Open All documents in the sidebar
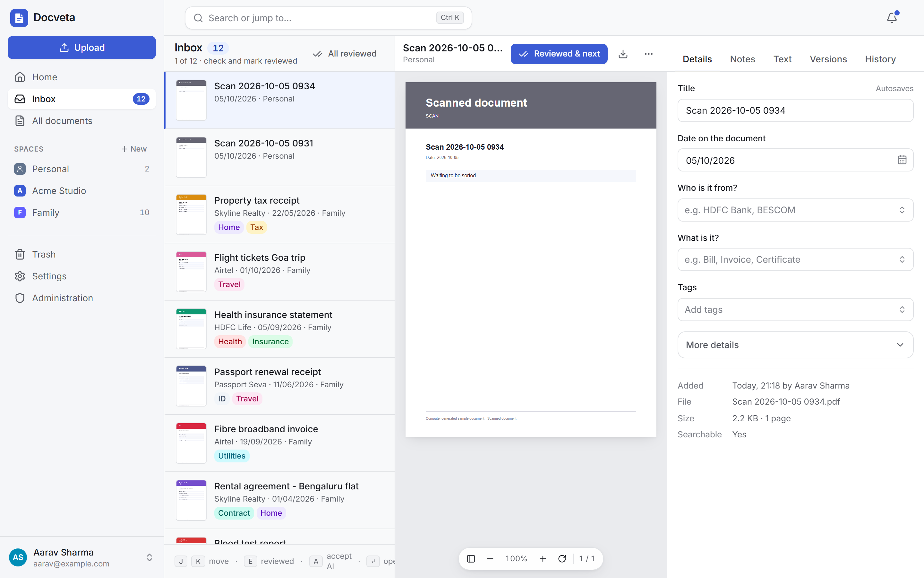 click(x=82, y=120)
